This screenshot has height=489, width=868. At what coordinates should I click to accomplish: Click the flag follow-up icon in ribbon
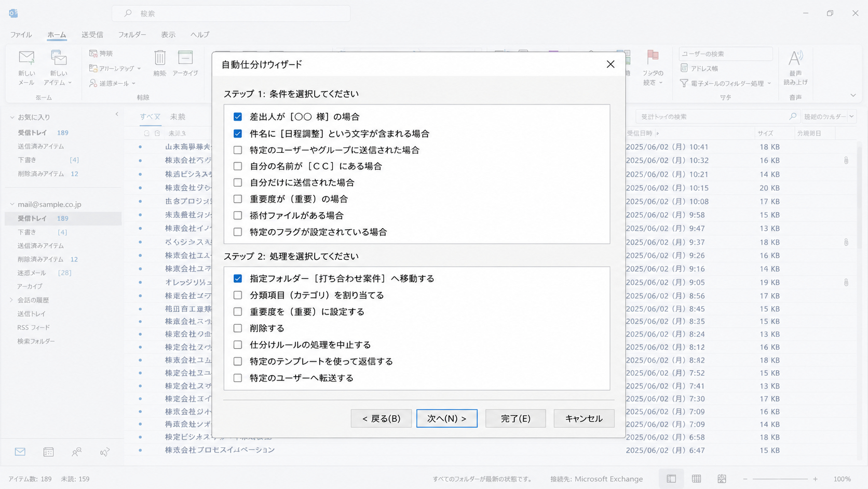[653, 57]
